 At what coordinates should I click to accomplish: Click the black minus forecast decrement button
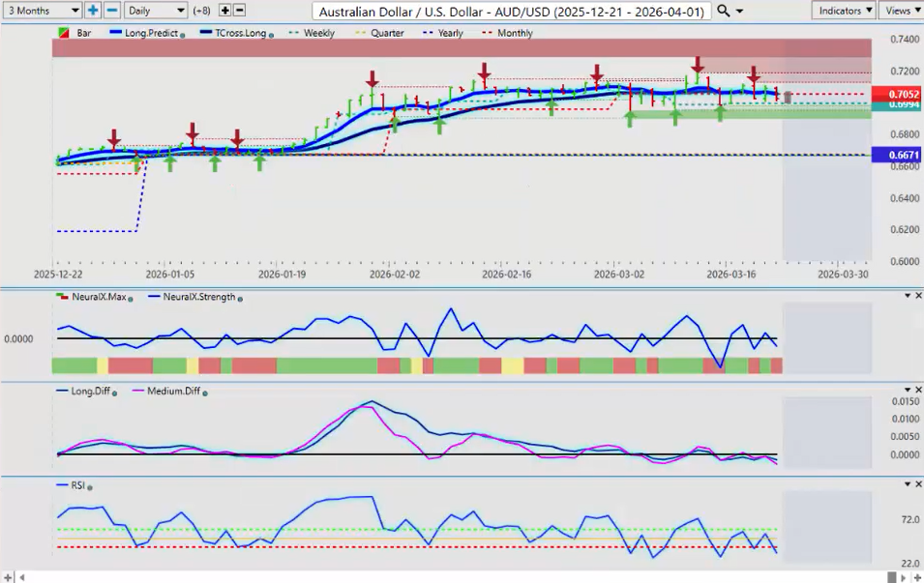239,10
